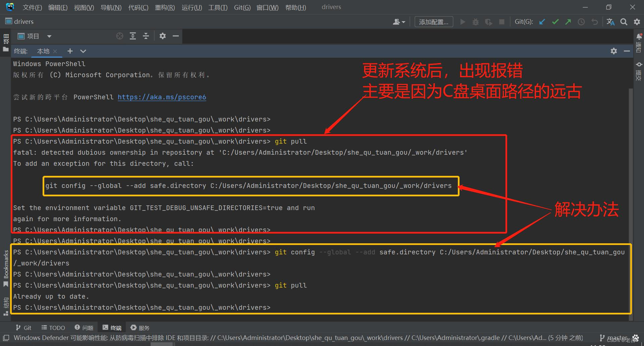This screenshot has height=346, width=644.
Task: Click the Git rollback icon
Action: coord(595,22)
